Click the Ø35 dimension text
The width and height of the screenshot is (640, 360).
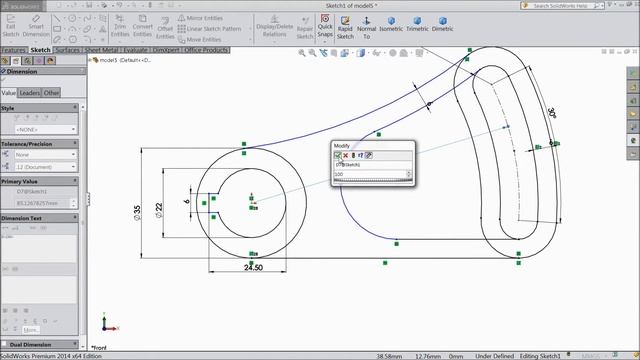point(137,213)
